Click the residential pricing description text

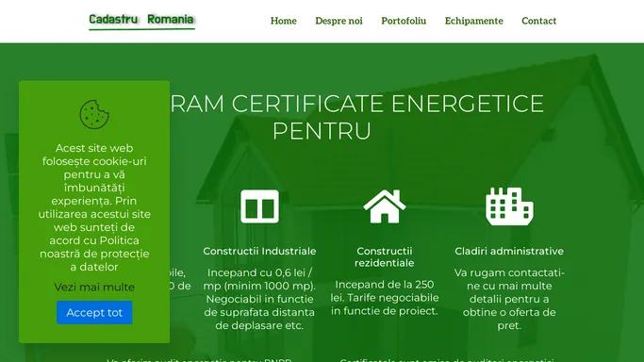click(385, 298)
